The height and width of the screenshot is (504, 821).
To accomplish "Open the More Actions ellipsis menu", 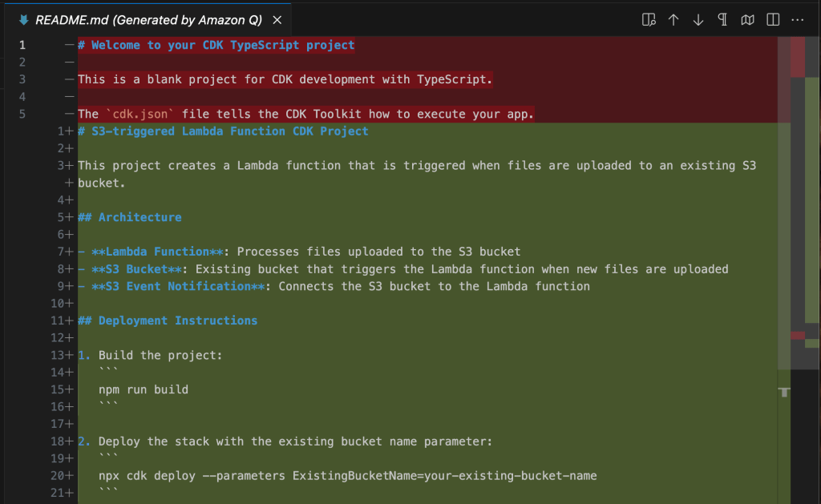I will pyautogui.click(x=798, y=19).
